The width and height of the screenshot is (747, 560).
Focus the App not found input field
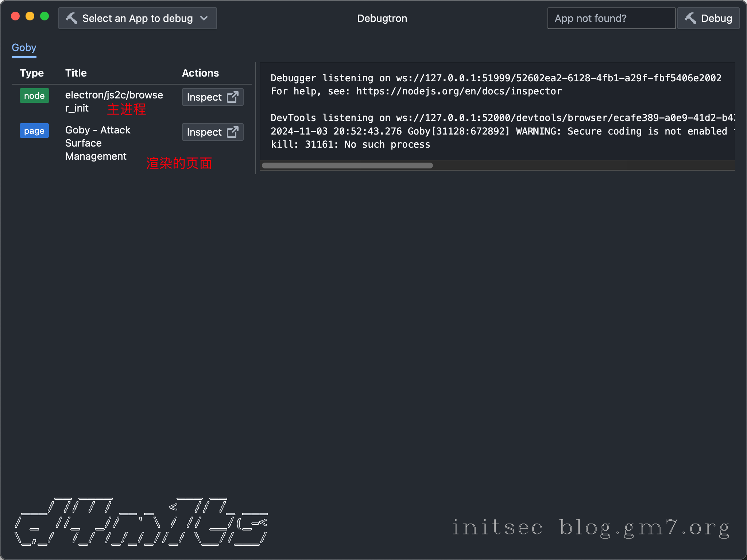[611, 18]
